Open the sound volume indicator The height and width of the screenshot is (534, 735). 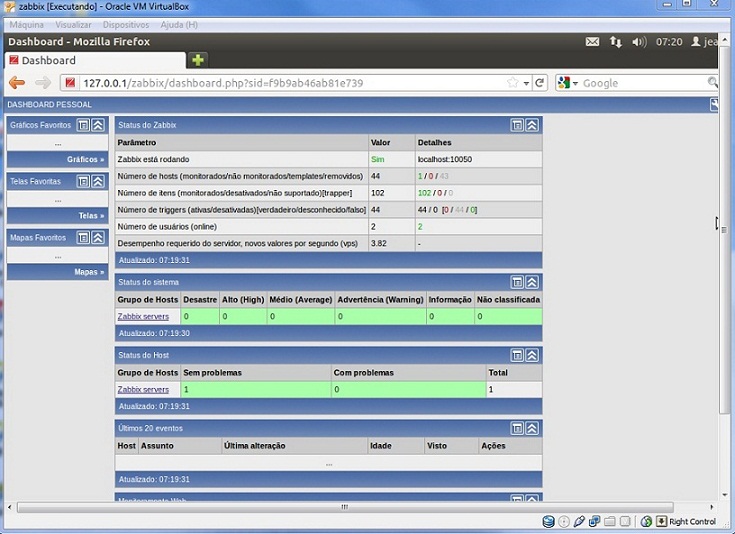[x=639, y=42]
